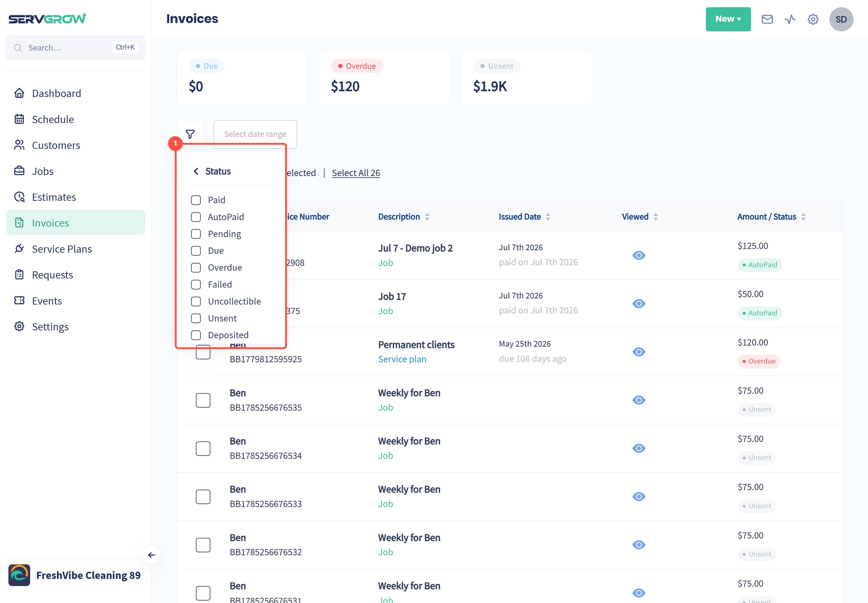Sort by the Amount / Status column
The height and width of the screenshot is (603, 868).
click(x=771, y=216)
